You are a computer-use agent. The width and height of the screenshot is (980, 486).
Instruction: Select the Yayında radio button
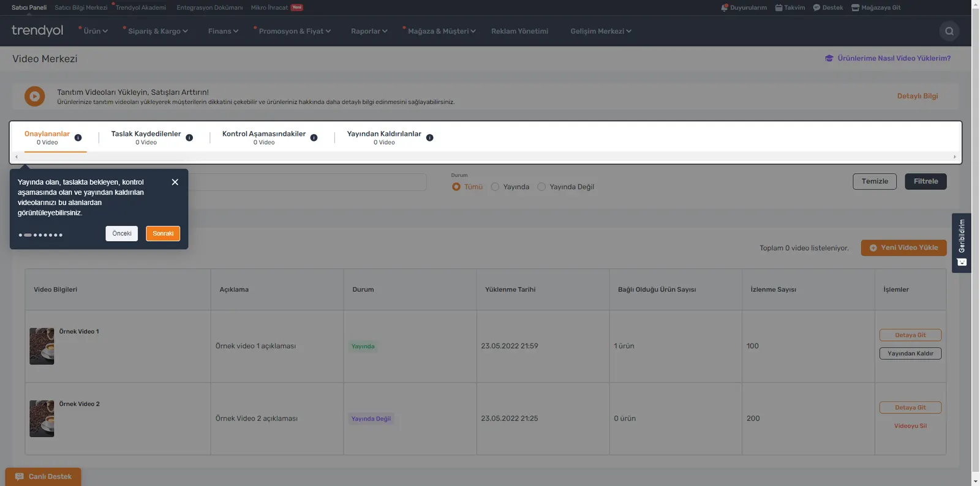pyautogui.click(x=495, y=187)
